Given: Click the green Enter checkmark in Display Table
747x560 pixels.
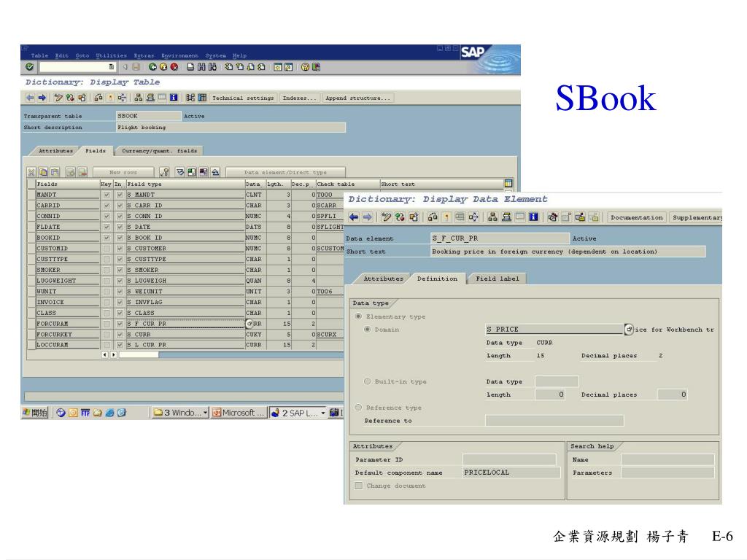Looking at the screenshot, I should point(29,67).
